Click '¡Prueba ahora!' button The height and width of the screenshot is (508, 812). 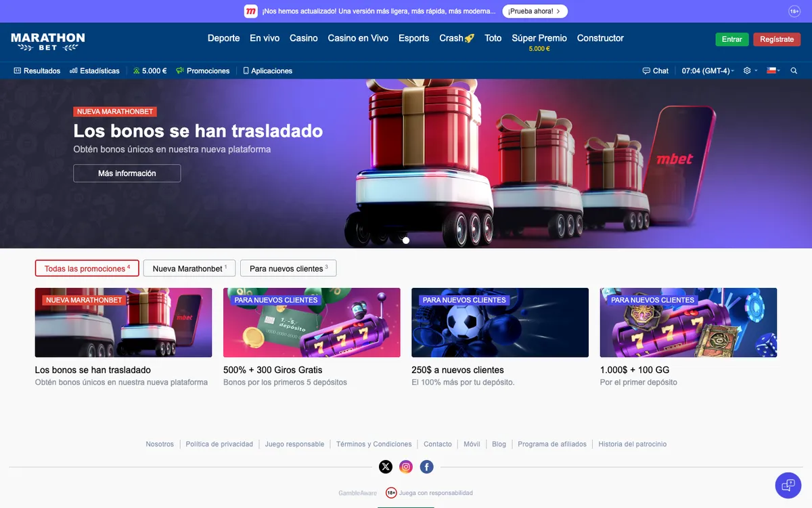coord(535,12)
